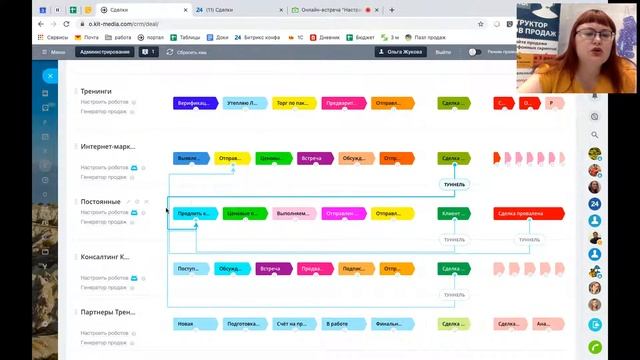640x360 pixels.
Task: Click the Выйти logout link
Action: (x=443, y=52)
